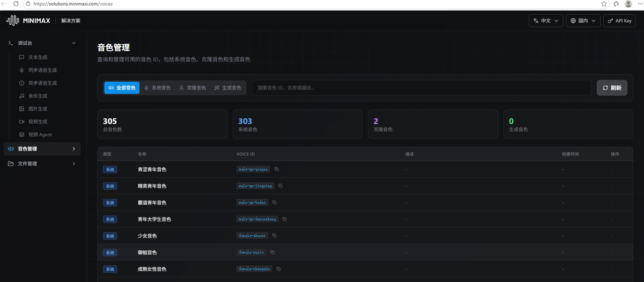Click the 音乐生成 music note icon
644x282 pixels.
point(22,96)
